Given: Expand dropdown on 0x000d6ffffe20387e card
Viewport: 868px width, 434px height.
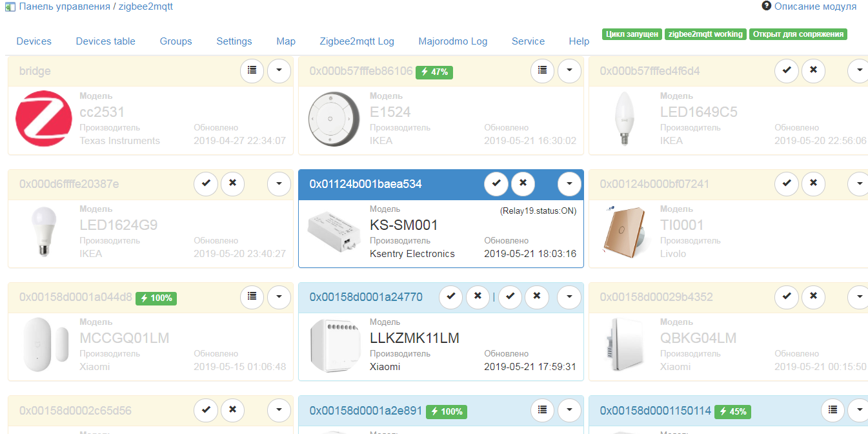Looking at the screenshot, I should coord(279,183).
